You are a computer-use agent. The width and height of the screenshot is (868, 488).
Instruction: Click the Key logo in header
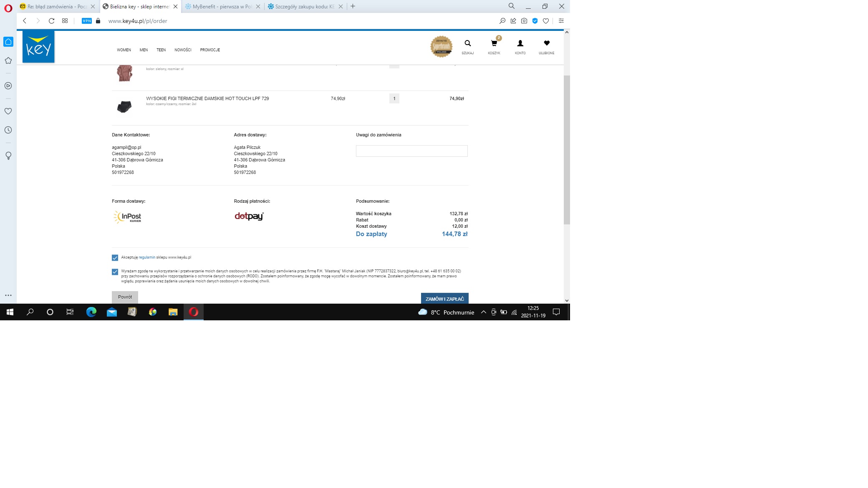(38, 47)
